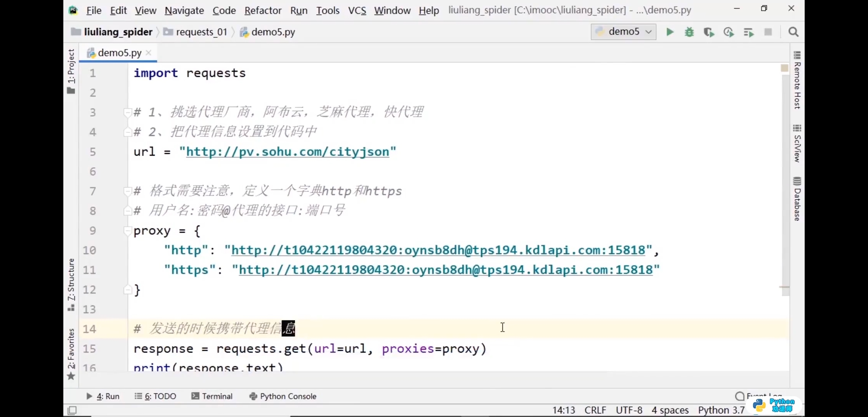Open the VCS menu

[x=357, y=10]
